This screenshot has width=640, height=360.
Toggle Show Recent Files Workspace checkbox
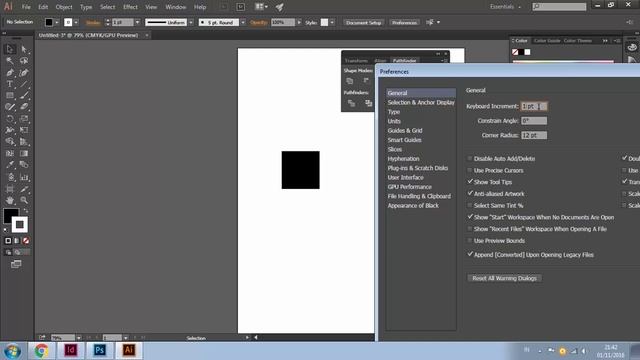[470, 229]
